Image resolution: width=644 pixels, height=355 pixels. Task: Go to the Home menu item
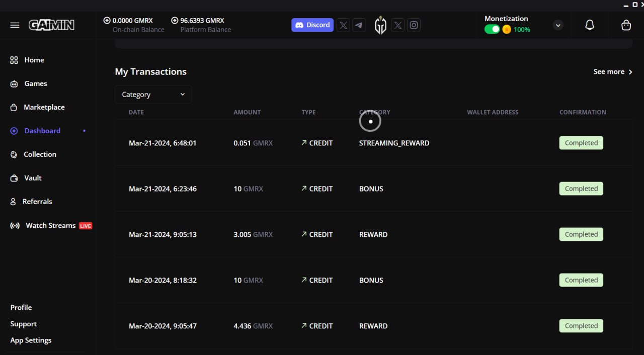tap(34, 60)
